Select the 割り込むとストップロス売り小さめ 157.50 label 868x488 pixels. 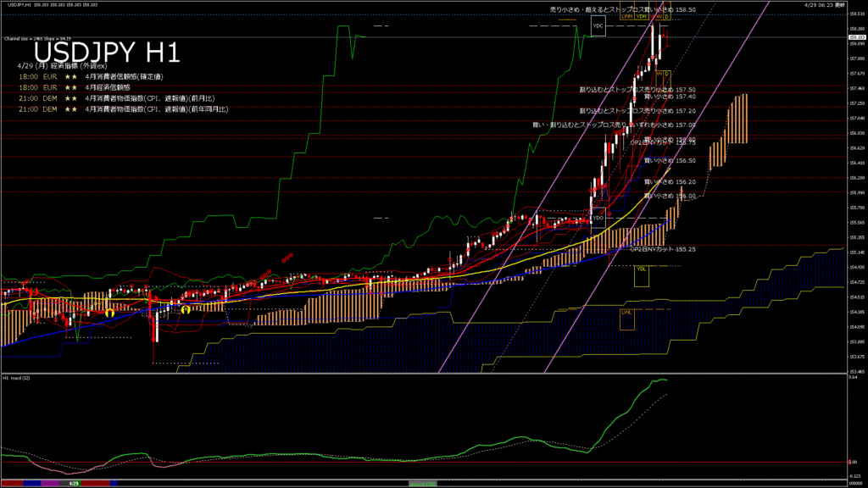pyautogui.click(x=637, y=90)
